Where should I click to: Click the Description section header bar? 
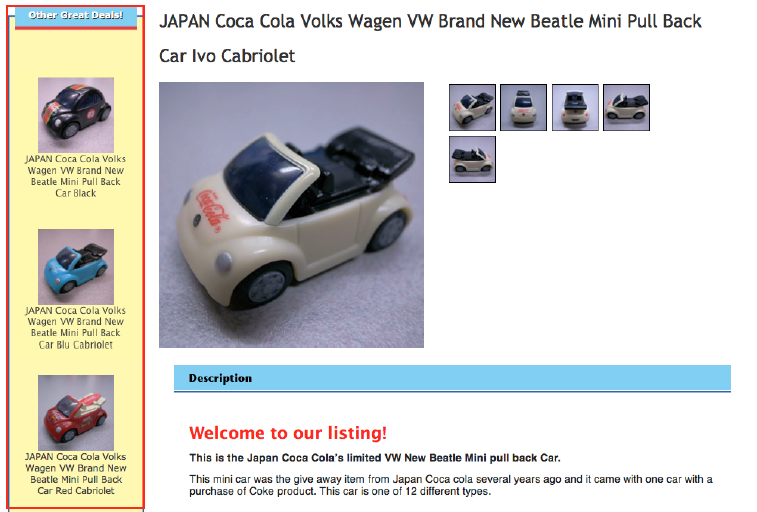pos(452,378)
